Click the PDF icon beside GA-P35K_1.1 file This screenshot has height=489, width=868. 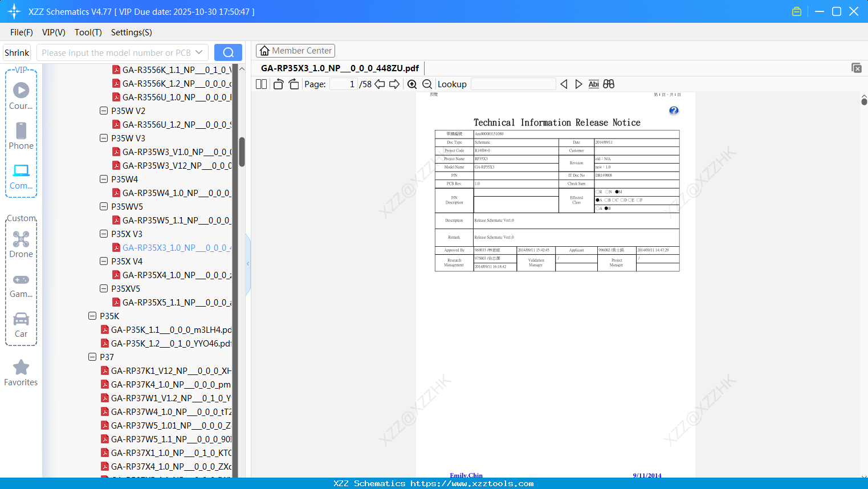click(x=105, y=329)
